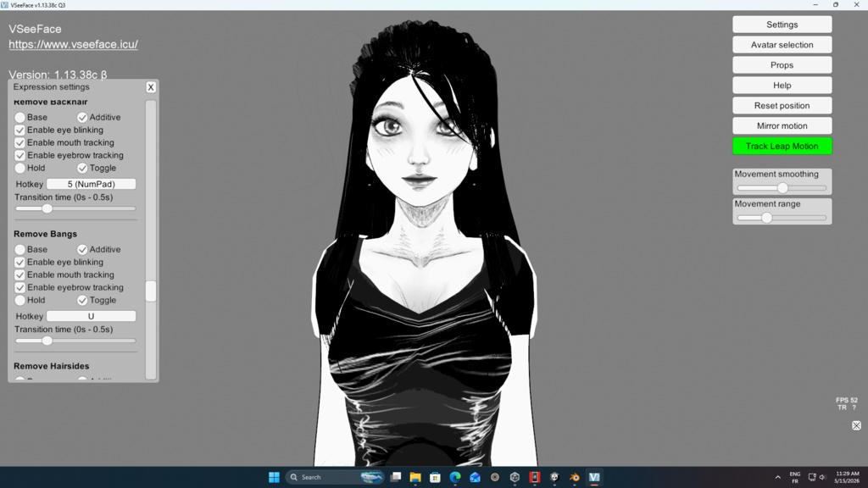This screenshot has width=868, height=488.
Task: Click green Track Leap Motion button
Action: 782,146
